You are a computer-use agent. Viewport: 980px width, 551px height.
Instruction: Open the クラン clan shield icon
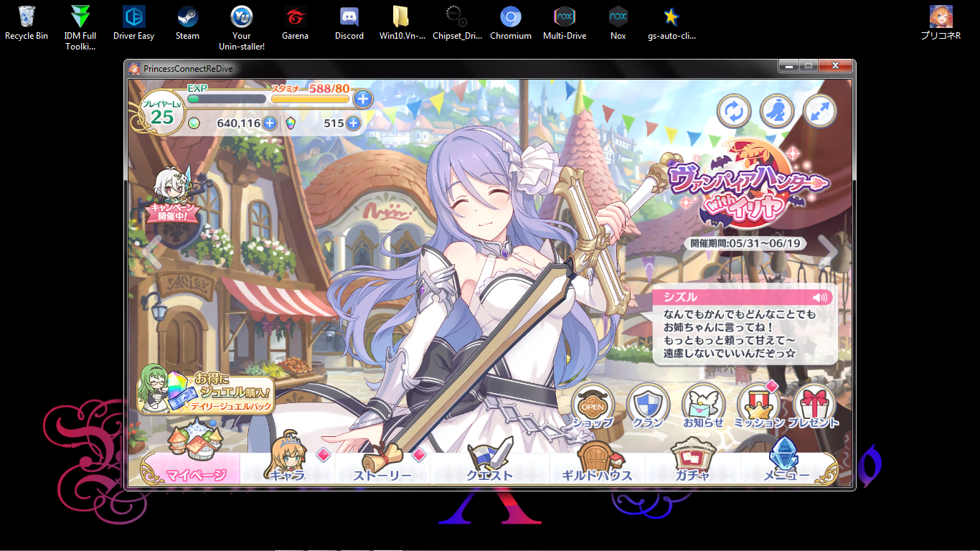pyautogui.click(x=648, y=406)
